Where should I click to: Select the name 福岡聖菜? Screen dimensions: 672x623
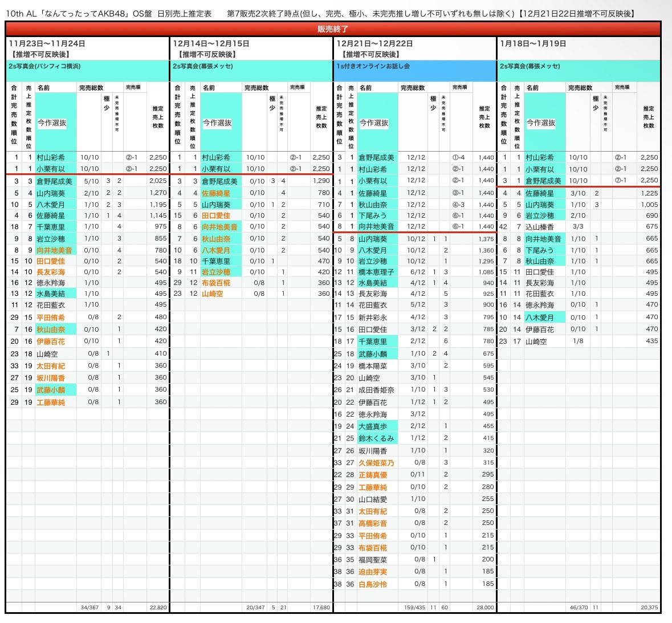pos(373,560)
